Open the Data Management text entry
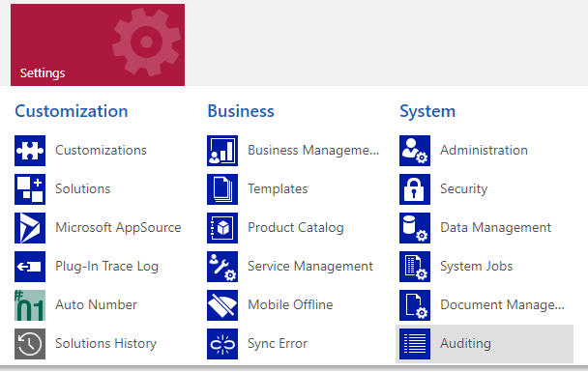588x372 pixels. click(x=496, y=228)
